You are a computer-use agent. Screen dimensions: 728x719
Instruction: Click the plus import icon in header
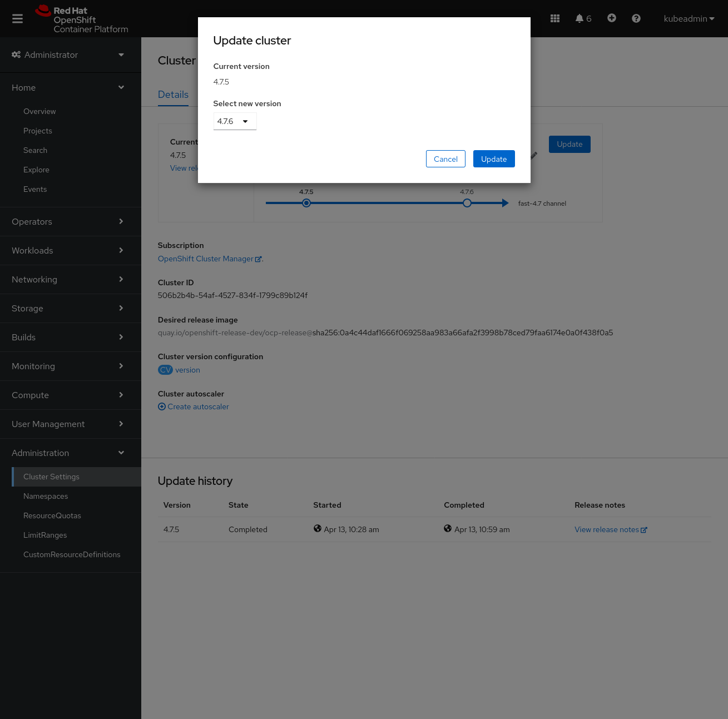pyautogui.click(x=611, y=18)
